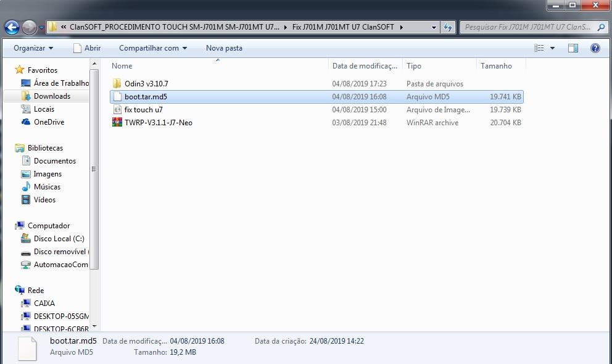Open Disco removível drive
Screen dimensions: 612x364
pyautogui.click(x=55, y=252)
